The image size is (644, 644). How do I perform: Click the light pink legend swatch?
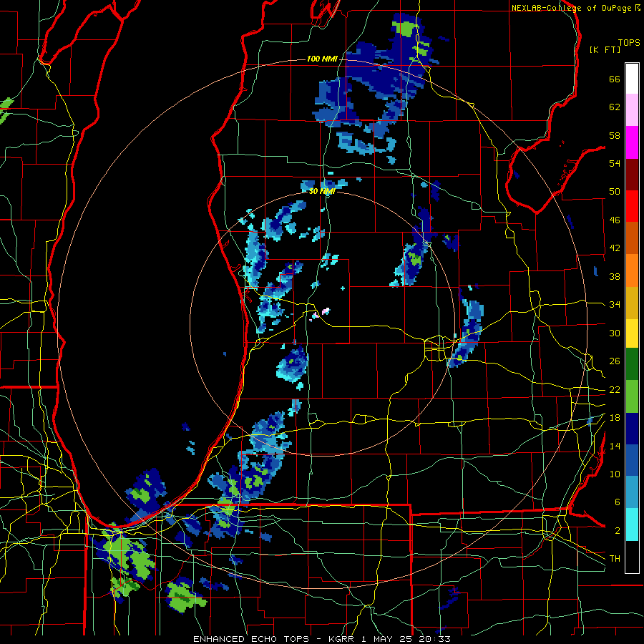tap(632, 110)
